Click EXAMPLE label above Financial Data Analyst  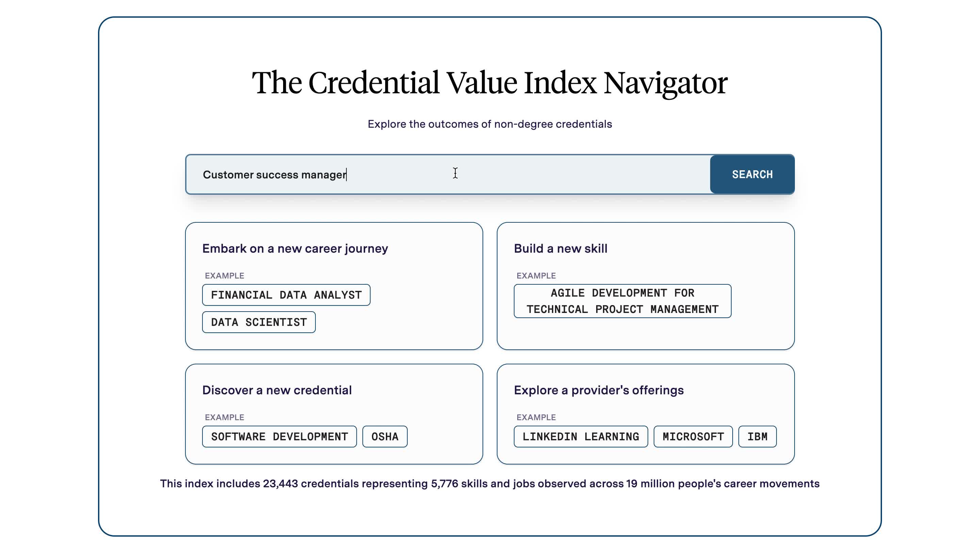[225, 275]
